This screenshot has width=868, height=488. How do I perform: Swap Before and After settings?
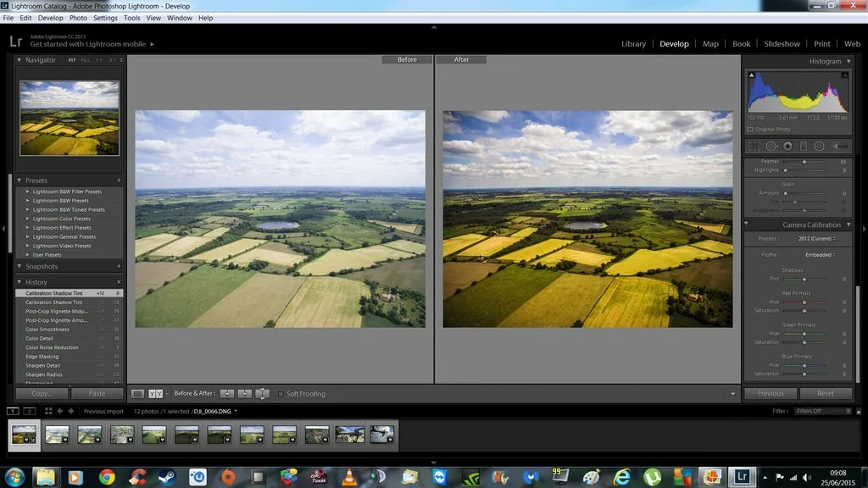tap(263, 393)
